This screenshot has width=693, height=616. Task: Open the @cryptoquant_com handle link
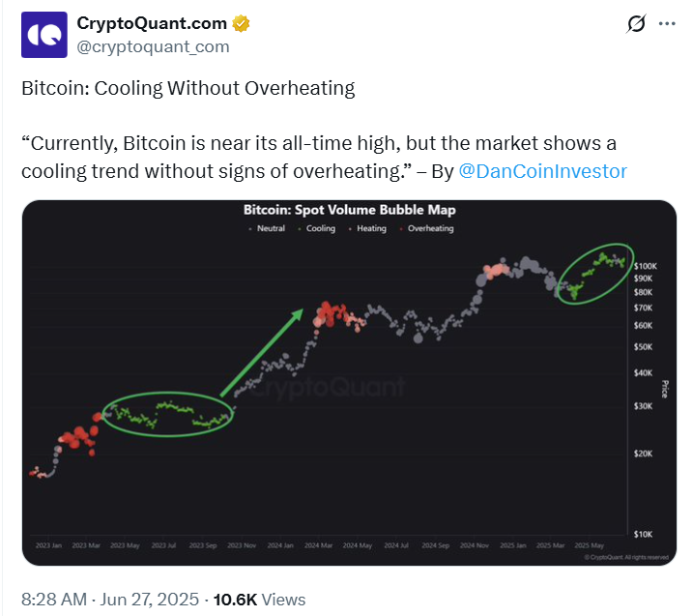pos(153,46)
